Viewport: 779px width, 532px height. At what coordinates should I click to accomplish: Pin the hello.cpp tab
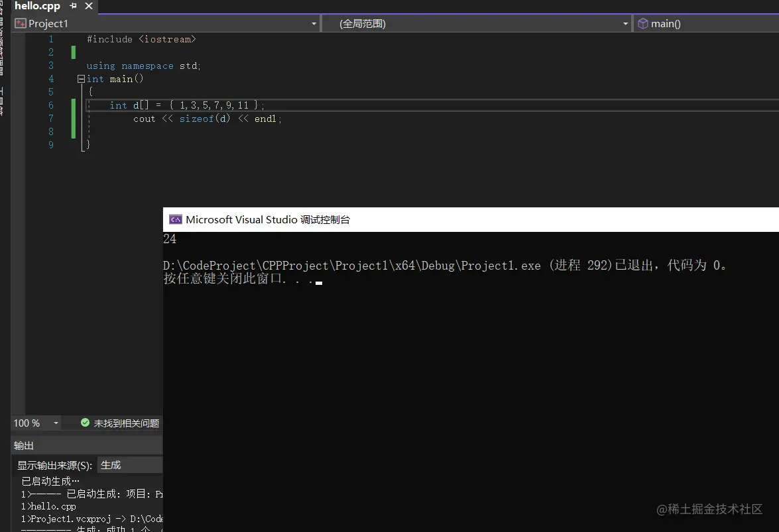point(74,6)
